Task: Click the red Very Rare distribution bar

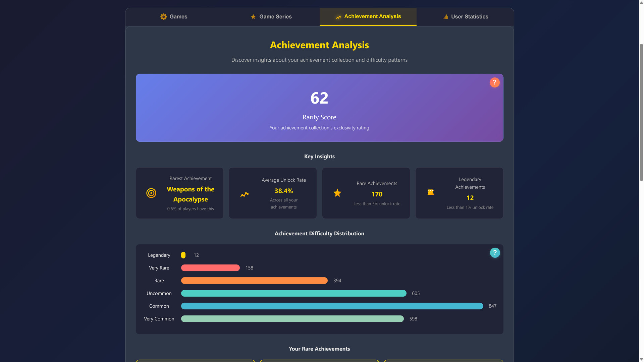Action: tap(210, 268)
